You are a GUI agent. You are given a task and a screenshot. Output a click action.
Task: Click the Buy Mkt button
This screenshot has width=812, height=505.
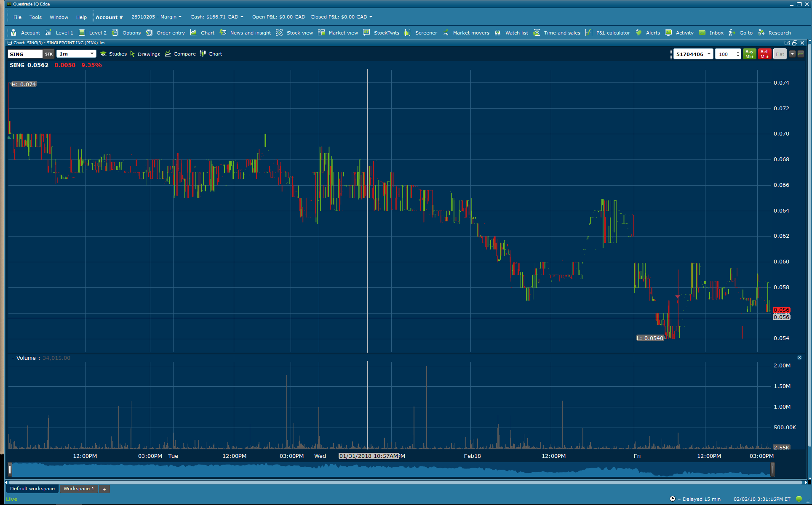click(749, 54)
